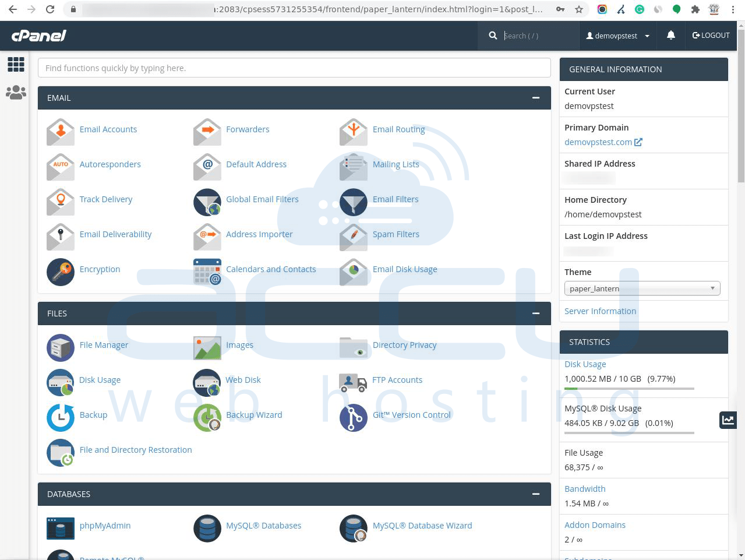Image resolution: width=745 pixels, height=560 pixels.
Task: Open the Track Delivery icon
Action: click(x=61, y=202)
